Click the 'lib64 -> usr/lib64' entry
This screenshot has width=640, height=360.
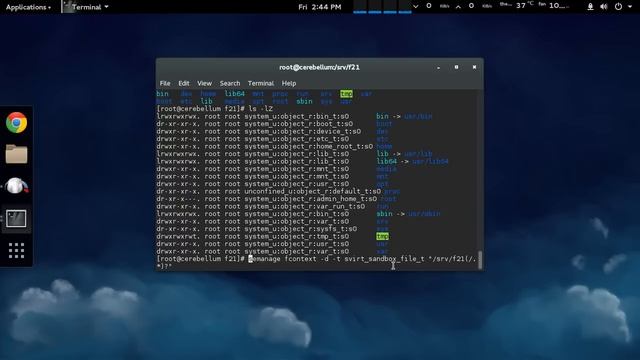tap(412, 161)
